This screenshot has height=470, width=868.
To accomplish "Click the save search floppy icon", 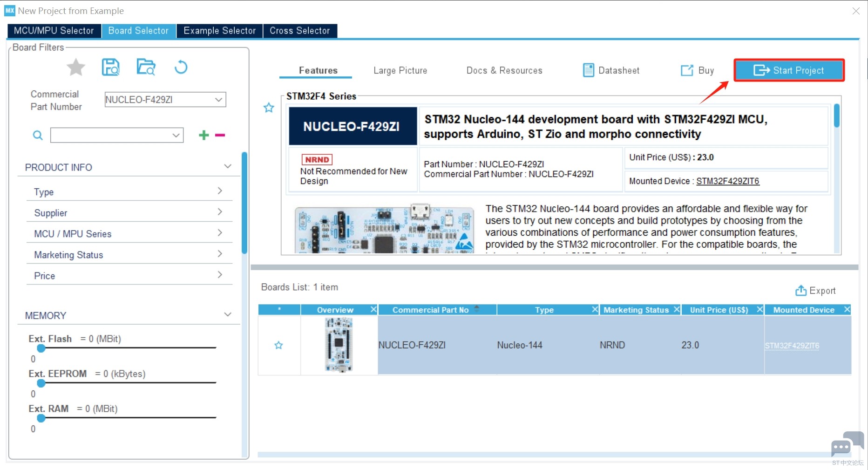I will coord(111,67).
